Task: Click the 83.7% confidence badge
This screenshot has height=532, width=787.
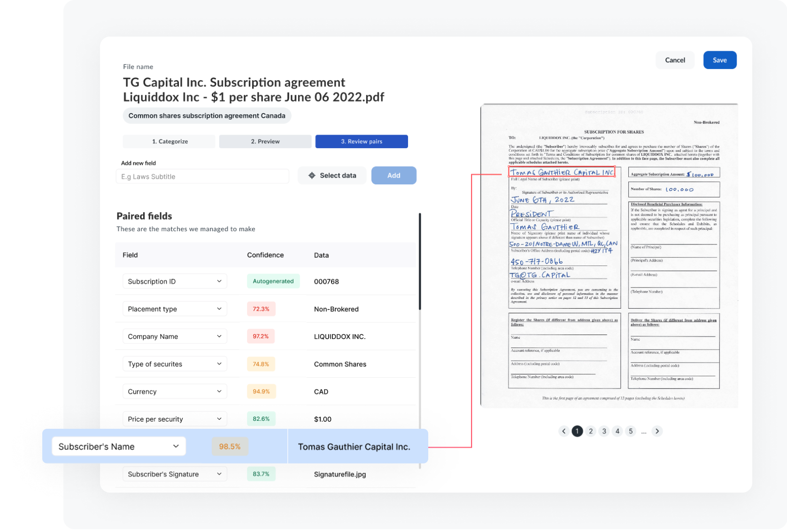Action: pyautogui.click(x=261, y=474)
